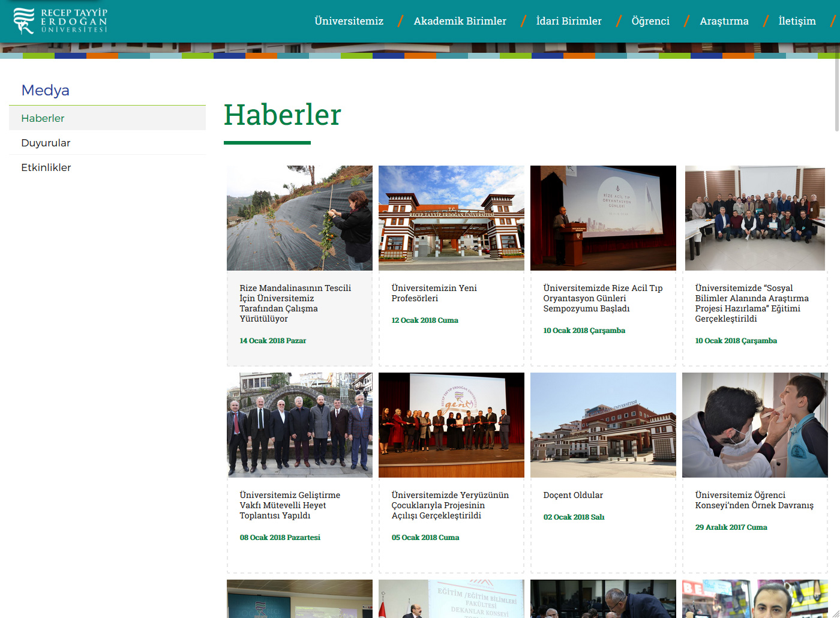The image size is (840, 618).
Task: Open the Doçent Oldular news link
Action: (573, 495)
